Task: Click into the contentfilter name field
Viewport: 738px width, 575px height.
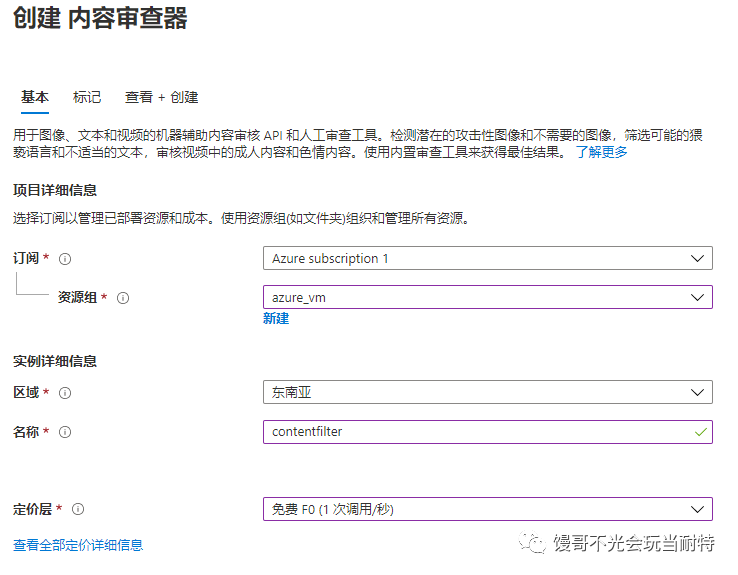Action: coord(488,432)
